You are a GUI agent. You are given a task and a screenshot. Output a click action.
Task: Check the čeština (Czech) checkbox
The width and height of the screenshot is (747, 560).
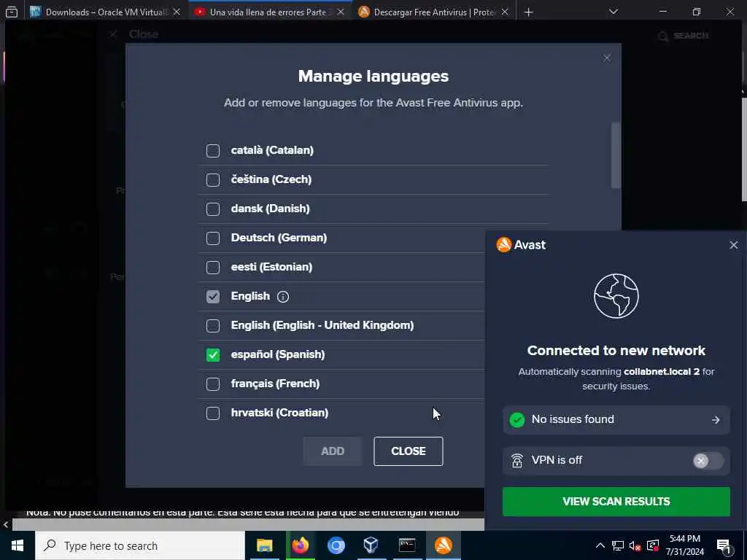coord(213,179)
